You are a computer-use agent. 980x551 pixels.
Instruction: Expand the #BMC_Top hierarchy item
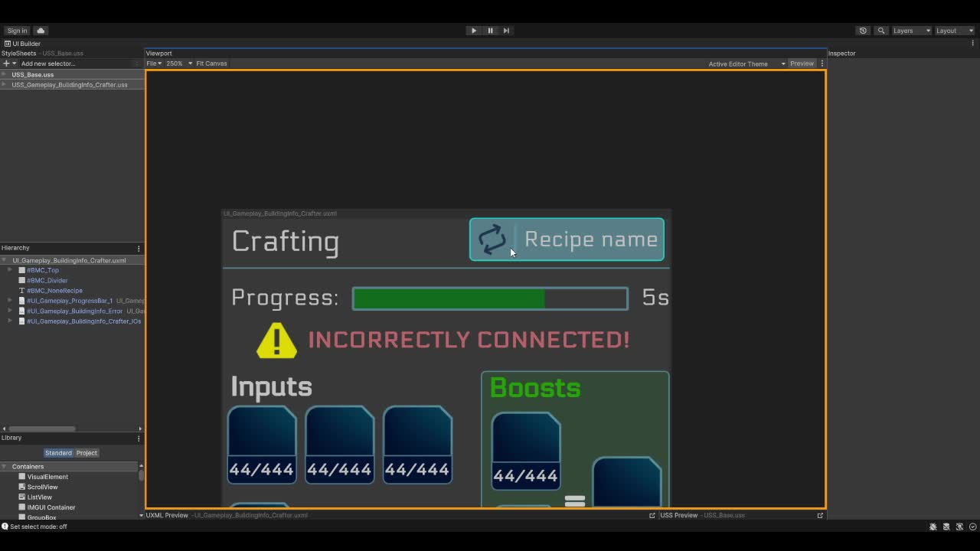10,270
